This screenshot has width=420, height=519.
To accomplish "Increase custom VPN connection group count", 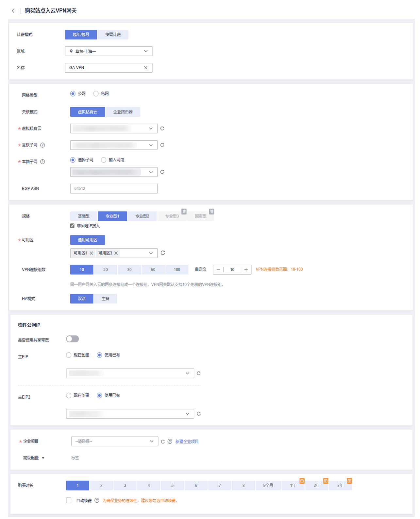I will click(x=246, y=269).
